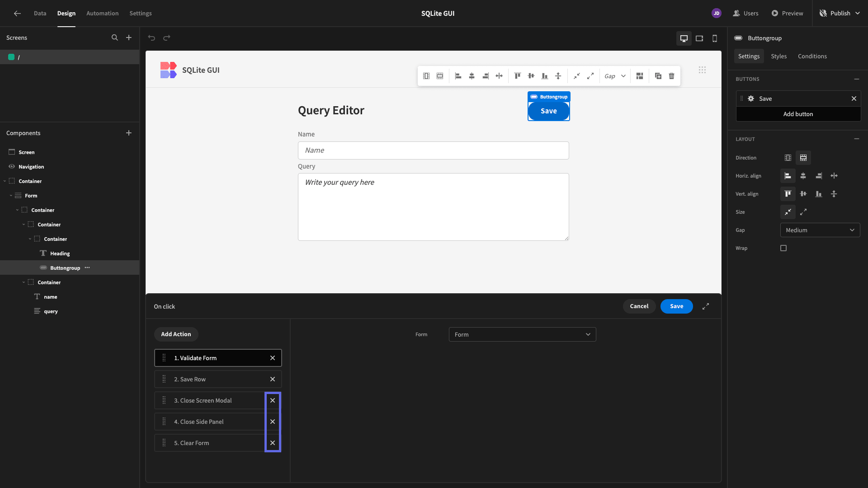The height and width of the screenshot is (488, 868).
Task: Enable the Wrap checkbox
Action: point(783,248)
